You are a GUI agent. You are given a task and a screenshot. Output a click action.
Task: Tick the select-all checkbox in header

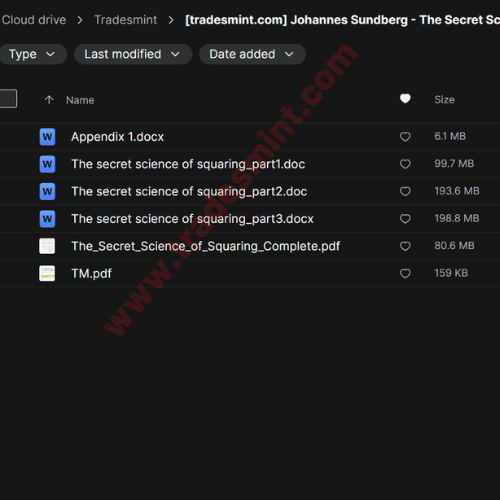coord(7,99)
